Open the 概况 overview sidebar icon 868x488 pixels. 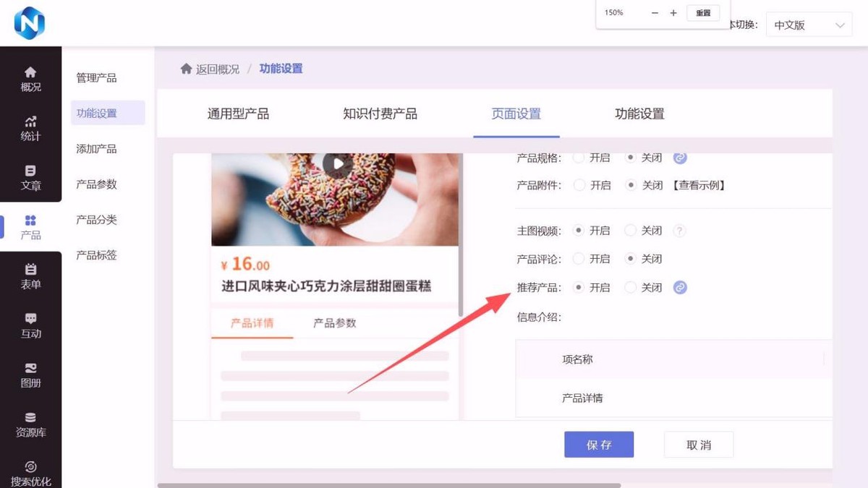coord(30,77)
